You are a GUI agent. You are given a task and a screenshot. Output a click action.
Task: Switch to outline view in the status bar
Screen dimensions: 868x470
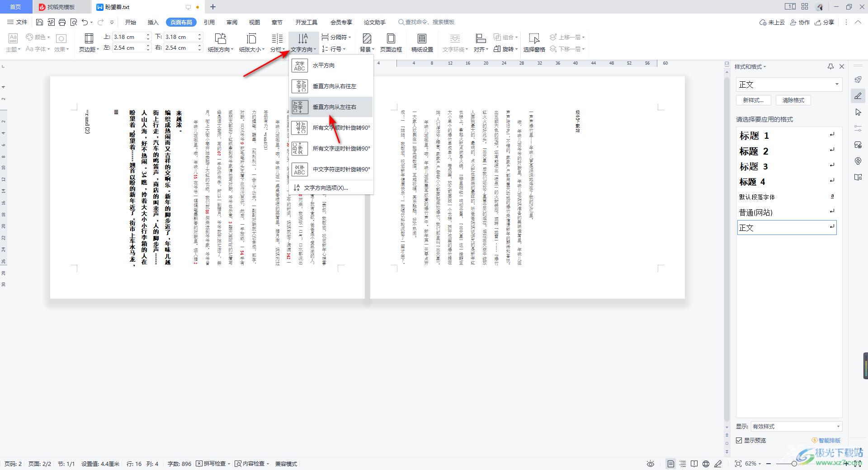[683, 464]
